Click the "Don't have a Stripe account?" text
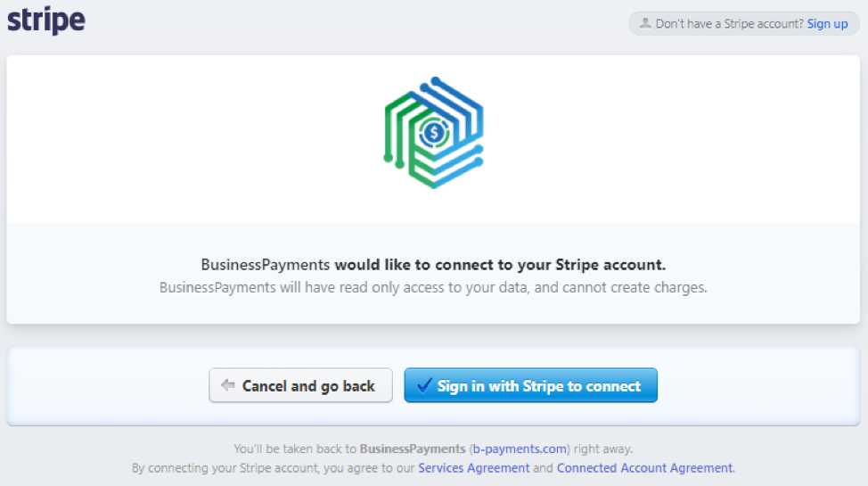The image size is (868, 486). (729, 24)
